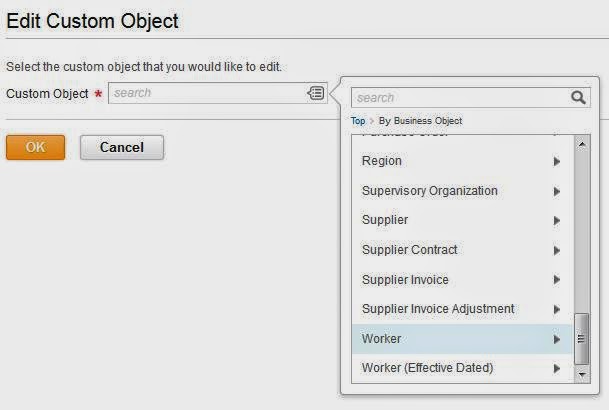Expand the Worker (Effective Dated) arrow
This screenshot has height=410, width=609.
556,368
